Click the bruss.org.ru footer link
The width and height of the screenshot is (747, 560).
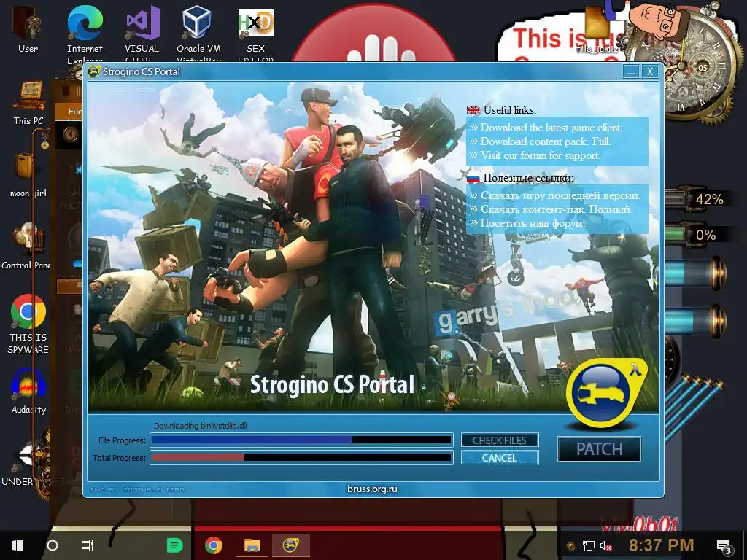(372, 489)
